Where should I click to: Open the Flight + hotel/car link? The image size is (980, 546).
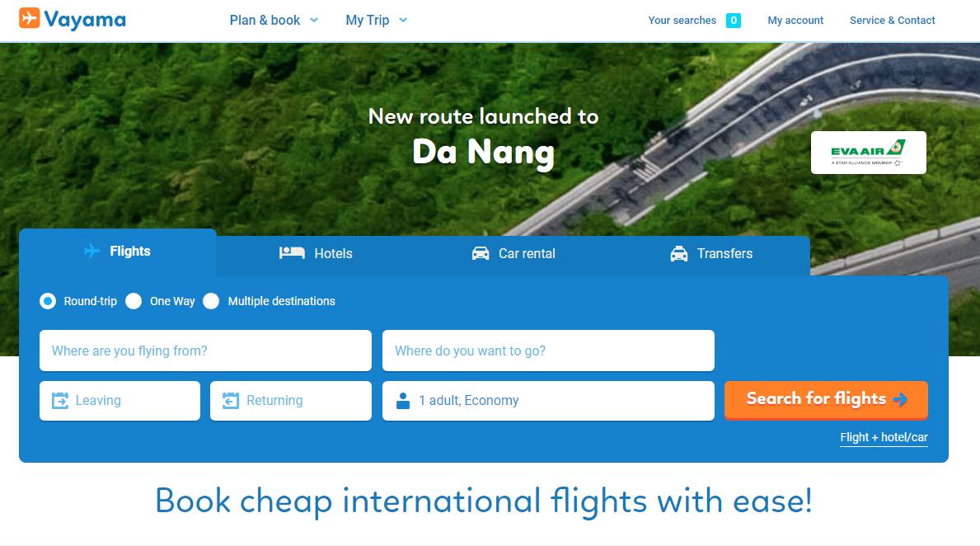click(884, 437)
